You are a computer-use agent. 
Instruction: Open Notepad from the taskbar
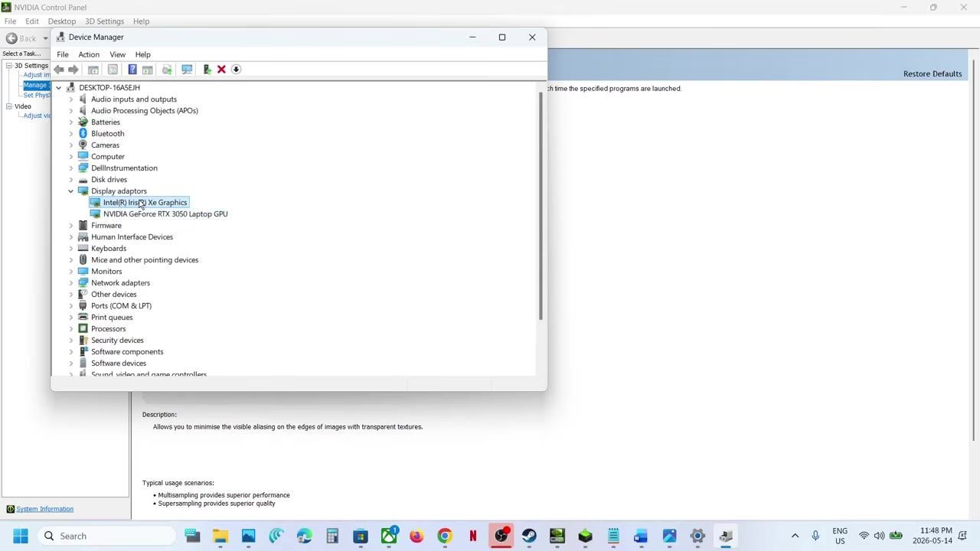613,536
